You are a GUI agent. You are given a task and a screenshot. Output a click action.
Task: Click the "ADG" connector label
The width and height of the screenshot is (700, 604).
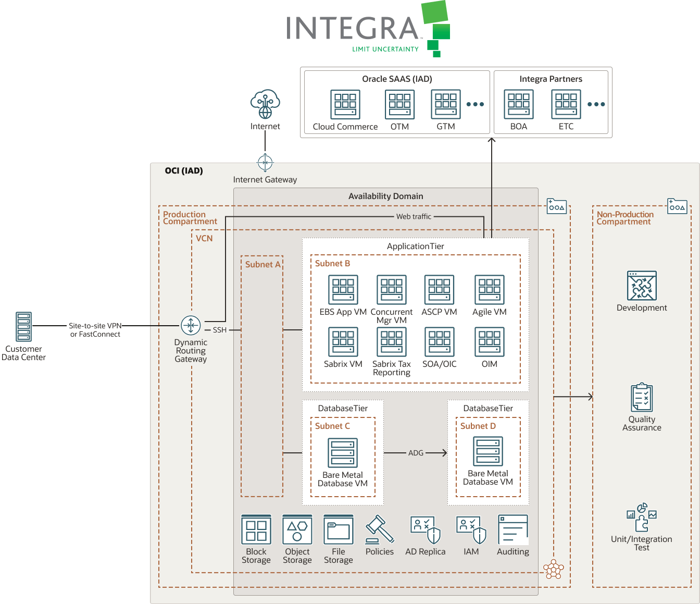click(416, 453)
